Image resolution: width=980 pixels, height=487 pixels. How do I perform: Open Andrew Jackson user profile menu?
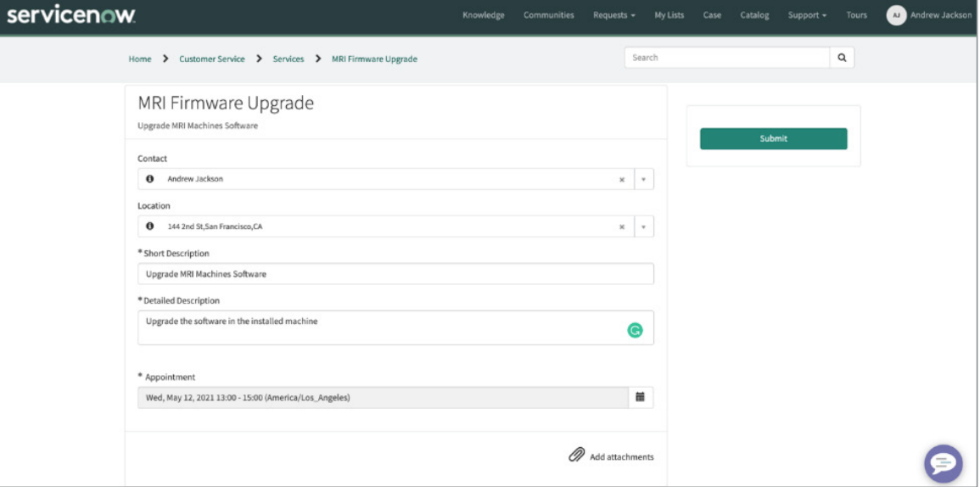click(x=930, y=15)
